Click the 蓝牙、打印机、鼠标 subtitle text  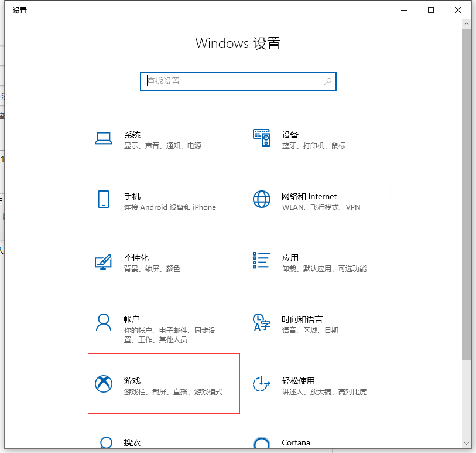tap(314, 145)
